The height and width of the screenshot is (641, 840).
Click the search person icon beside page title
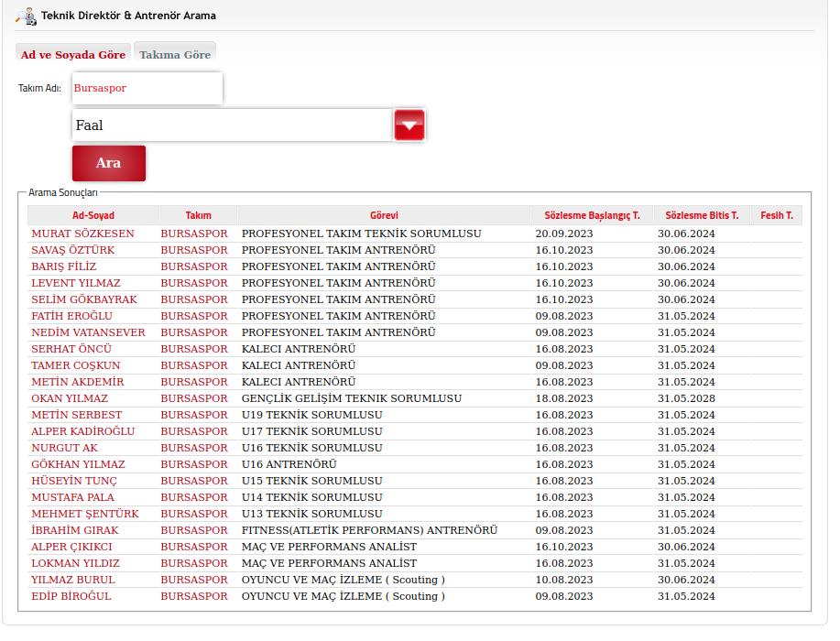pos(26,16)
